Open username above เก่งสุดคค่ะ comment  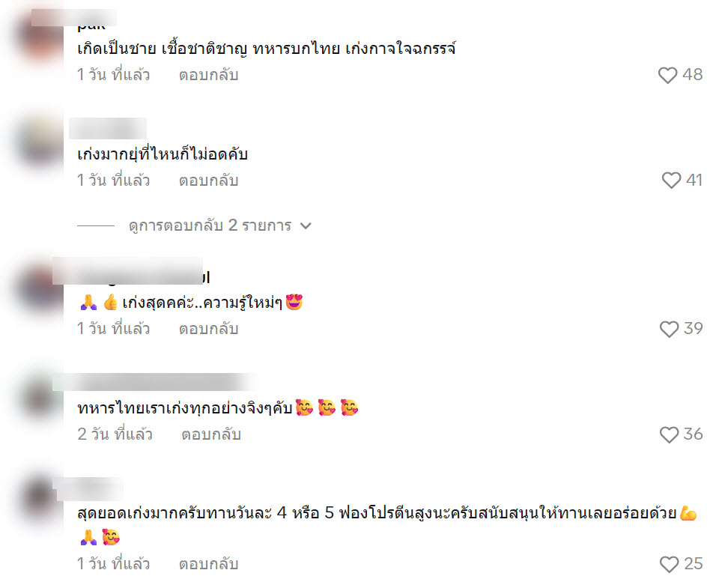point(131,272)
